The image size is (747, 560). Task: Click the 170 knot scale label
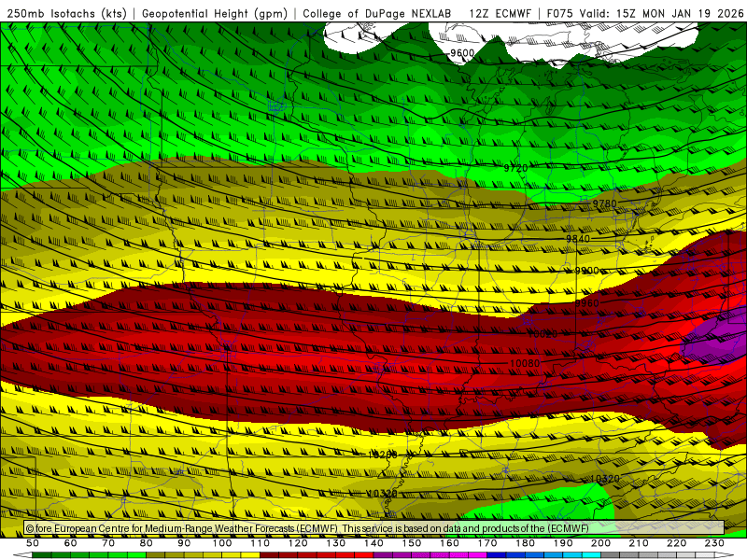486,543
